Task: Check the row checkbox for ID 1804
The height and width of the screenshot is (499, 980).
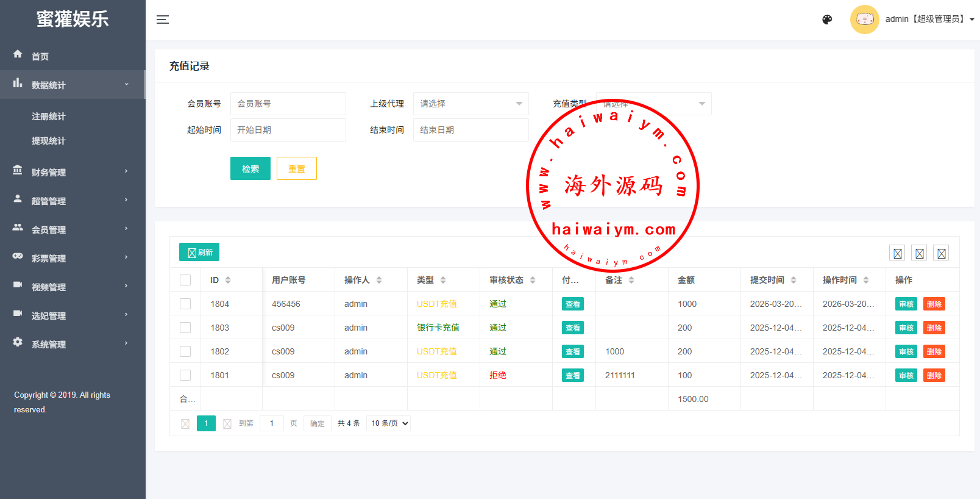Action: (185, 304)
